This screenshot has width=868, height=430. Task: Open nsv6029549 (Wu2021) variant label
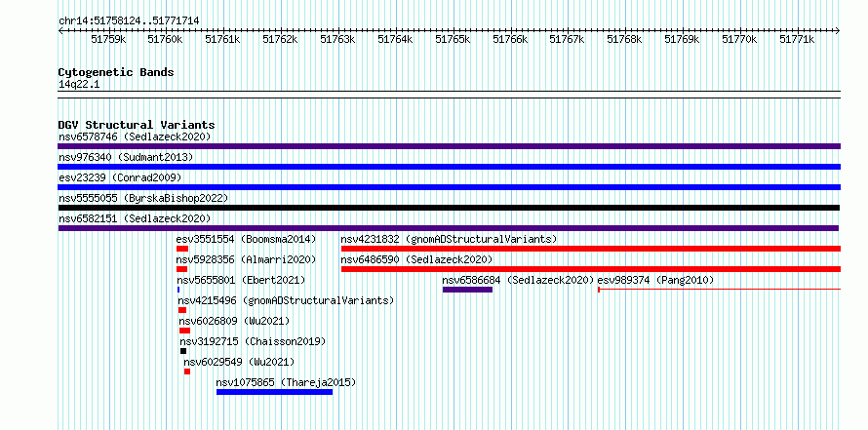pos(239,362)
